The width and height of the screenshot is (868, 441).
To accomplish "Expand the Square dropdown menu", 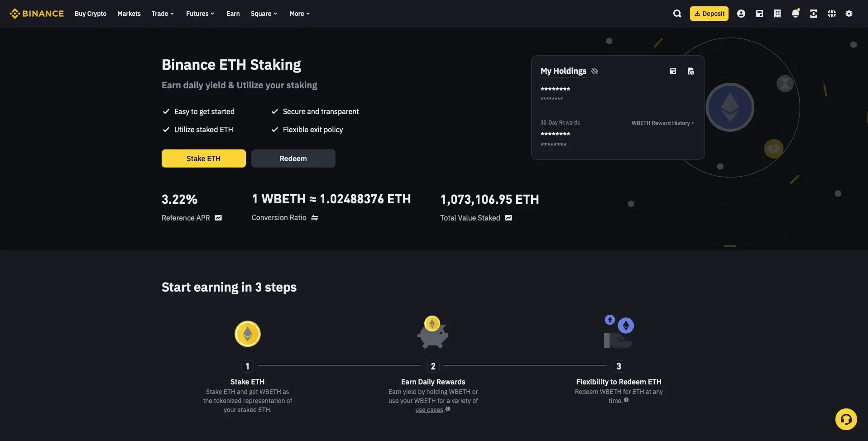I will click(264, 14).
